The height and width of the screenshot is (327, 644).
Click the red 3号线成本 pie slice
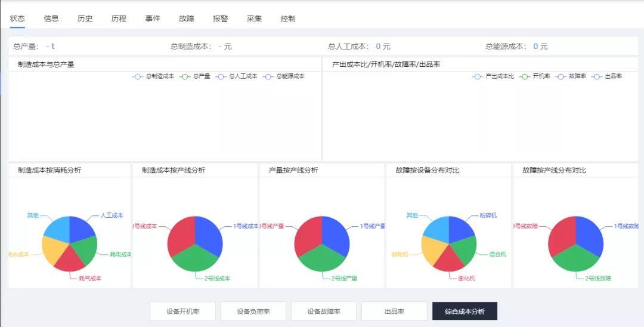(181, 237)
